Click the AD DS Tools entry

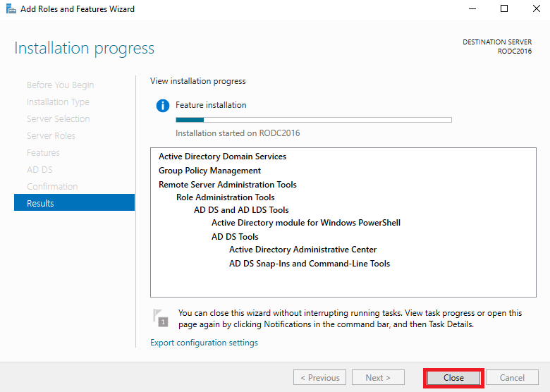tap(235, 237)
